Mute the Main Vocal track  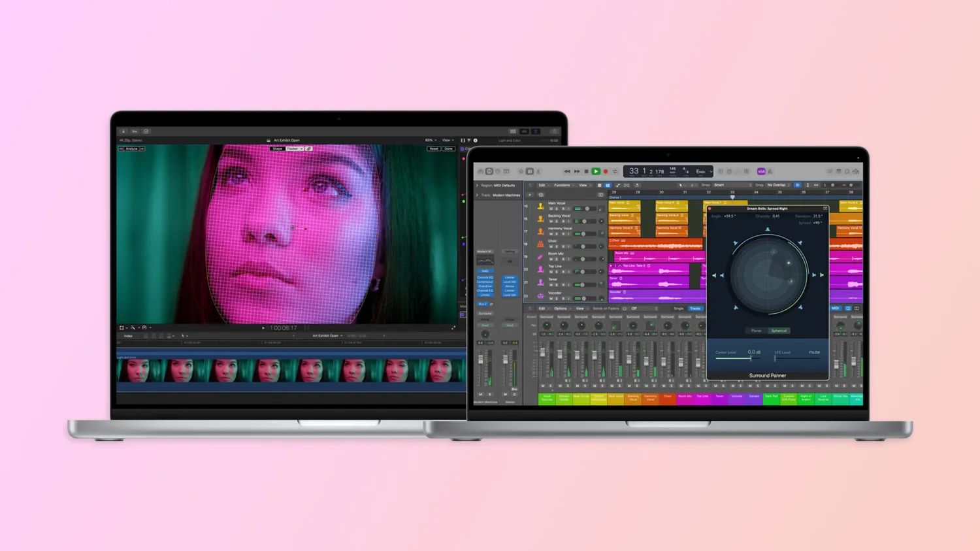point(551,209)
